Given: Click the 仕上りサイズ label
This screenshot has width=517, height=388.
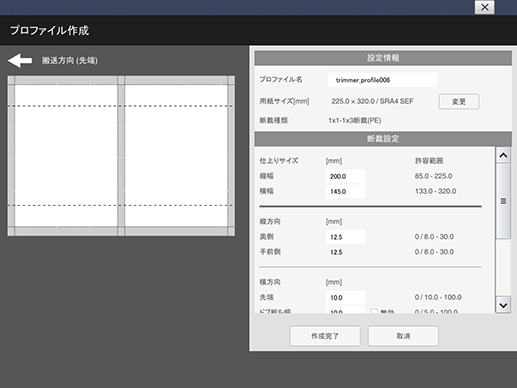Looking at the screenshot, I should (x=279, y=161).
